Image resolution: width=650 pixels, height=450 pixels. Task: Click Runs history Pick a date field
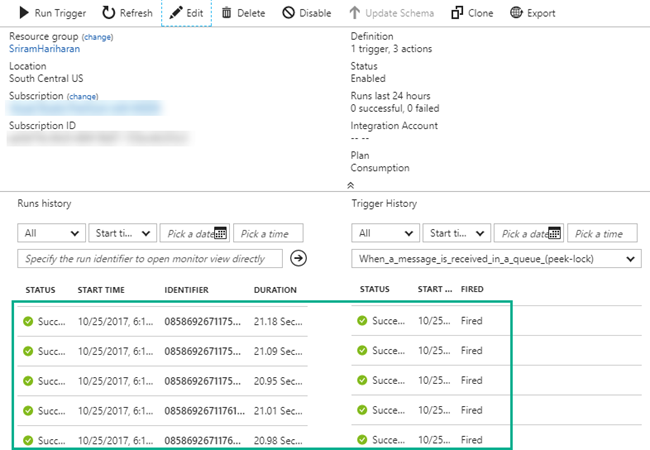pos(194,233)
